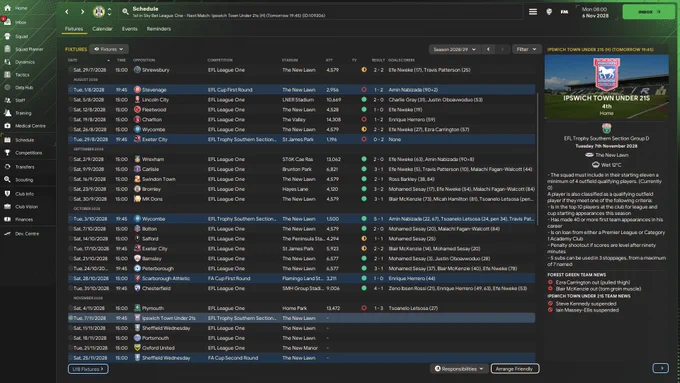Go forward with the right arrow

(x=82, y=12)
